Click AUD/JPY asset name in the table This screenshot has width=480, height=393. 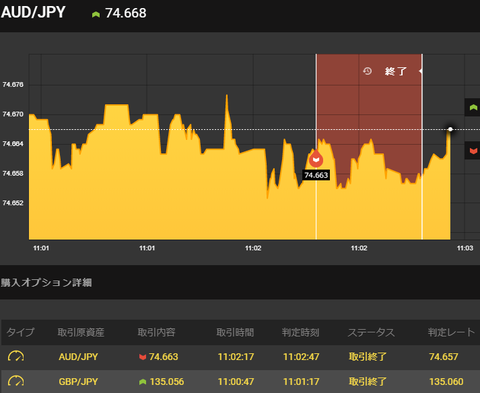(78, 357)
